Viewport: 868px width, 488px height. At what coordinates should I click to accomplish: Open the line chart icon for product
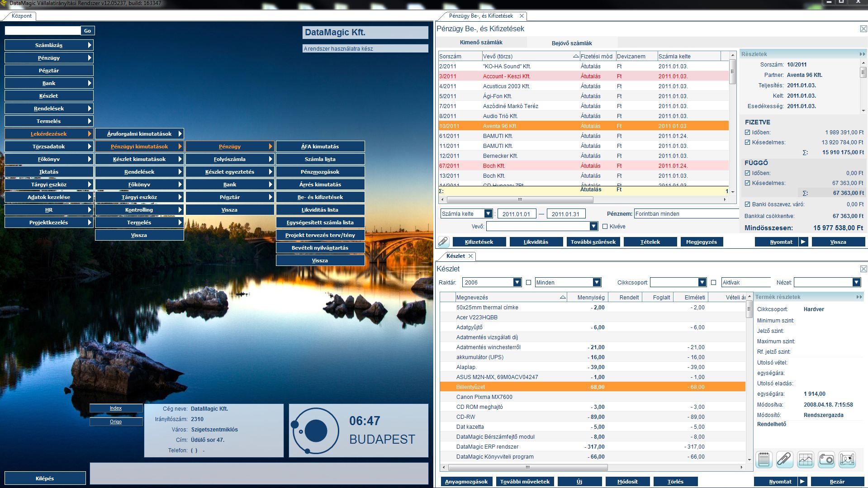[806, 460]
